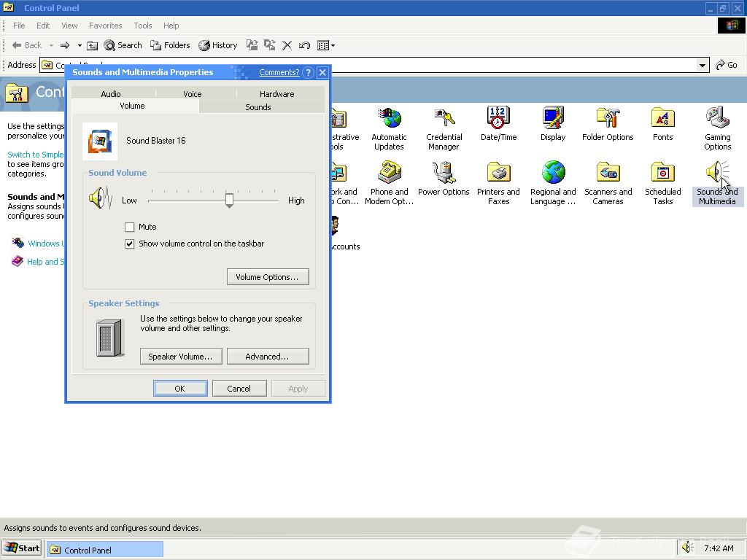Open the Tools menu

(x=142, y=26)
